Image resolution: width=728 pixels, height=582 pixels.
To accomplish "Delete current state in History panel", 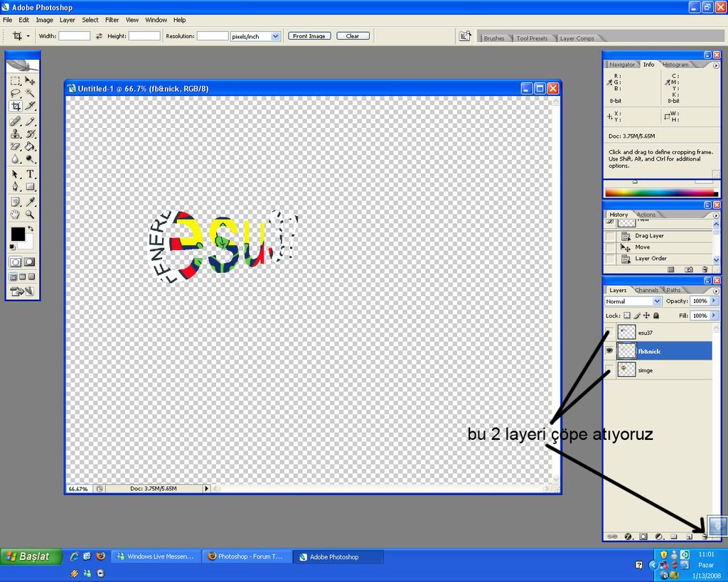I will point(705,269).
